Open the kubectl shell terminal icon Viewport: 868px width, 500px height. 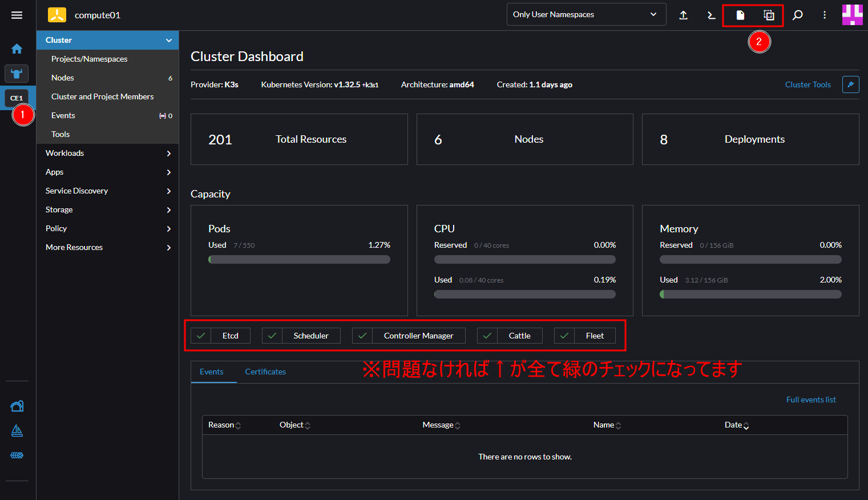(710, 15)
